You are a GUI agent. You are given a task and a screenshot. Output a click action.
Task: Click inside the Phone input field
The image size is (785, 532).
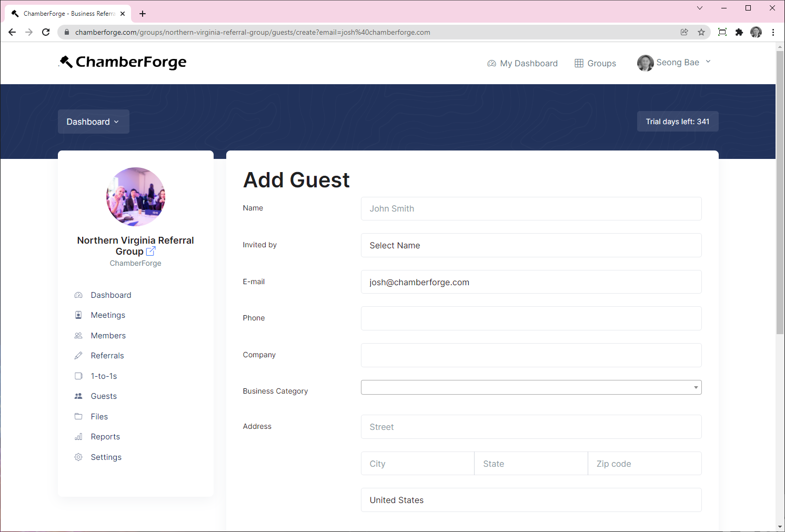click(531, 318)
